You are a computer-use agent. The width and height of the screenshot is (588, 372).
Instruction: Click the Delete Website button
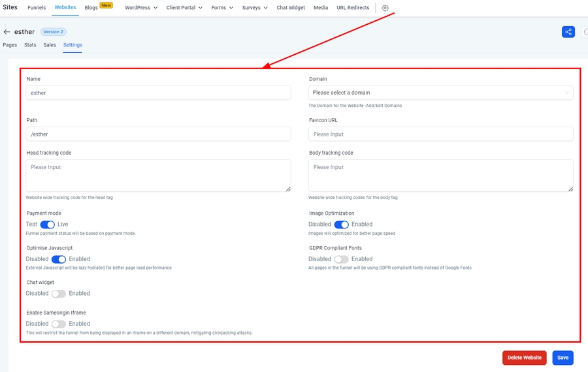pyautogui.click(x=524, y=358)
